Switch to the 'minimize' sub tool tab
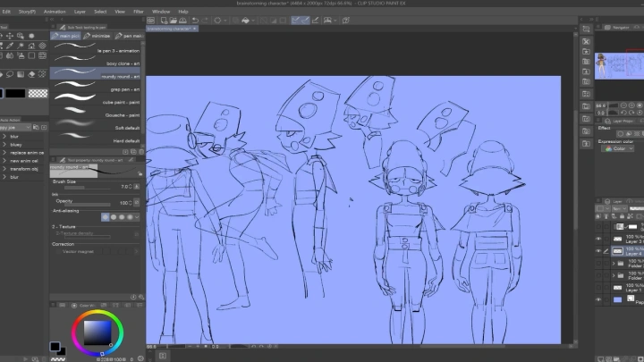Image resolution: width=644 pixels, height=362 pixels. pos(97,36)
